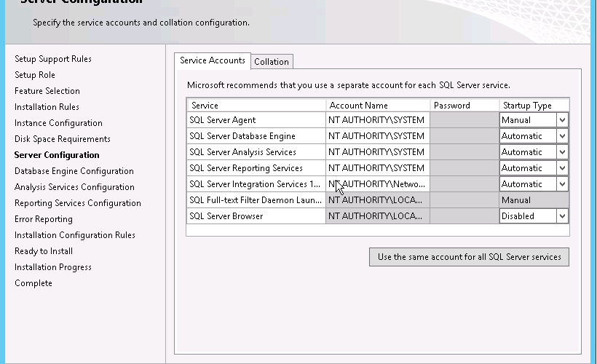Click Integration Services account name cell
The image size is (597, 364).
pos(376,184)
